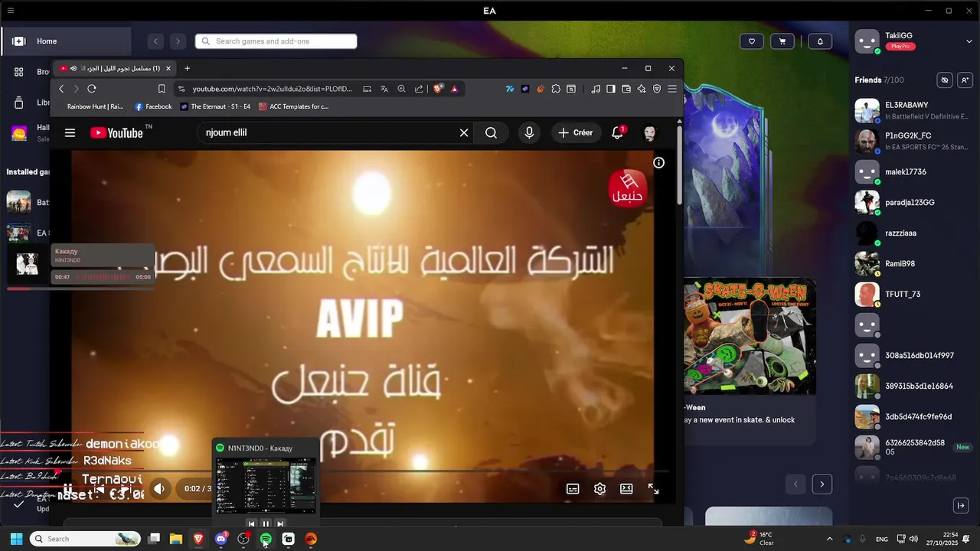This screenshot has width=980, height=551.
Task: Bookmark this page in the browser
Action: 162,89
